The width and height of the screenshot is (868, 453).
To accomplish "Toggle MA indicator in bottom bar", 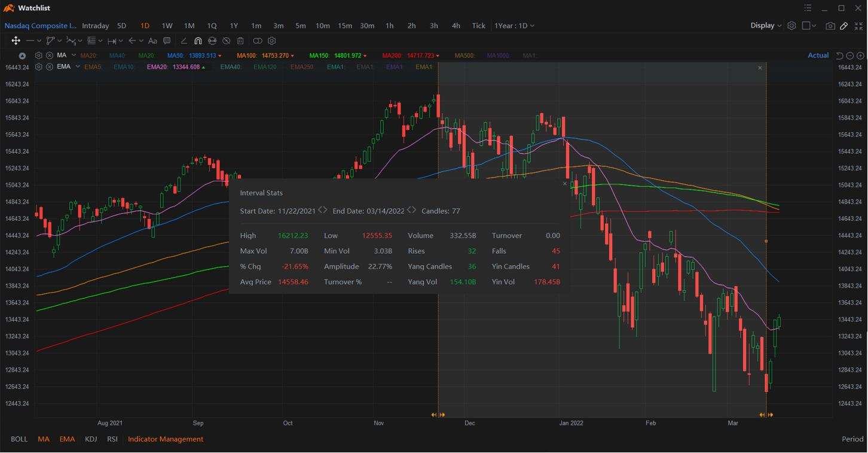I will point(44,439).
